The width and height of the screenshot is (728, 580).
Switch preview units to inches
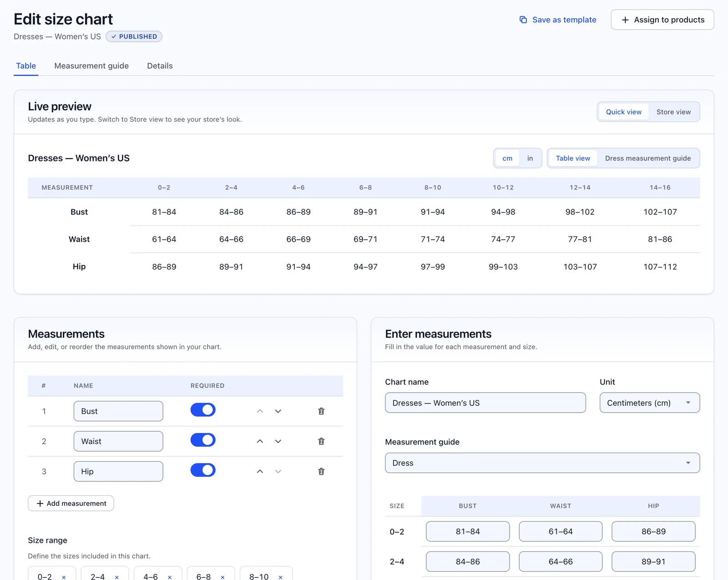tap(530, 158)
